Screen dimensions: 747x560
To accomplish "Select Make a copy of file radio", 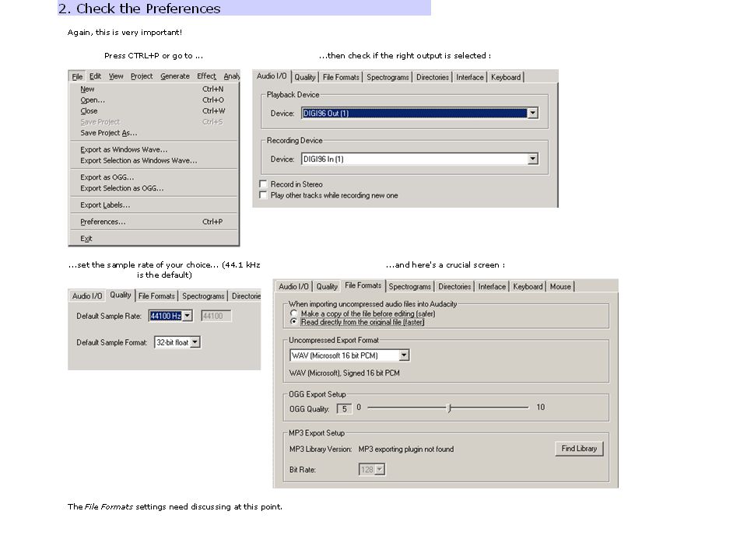I will (x=294, y=313).
